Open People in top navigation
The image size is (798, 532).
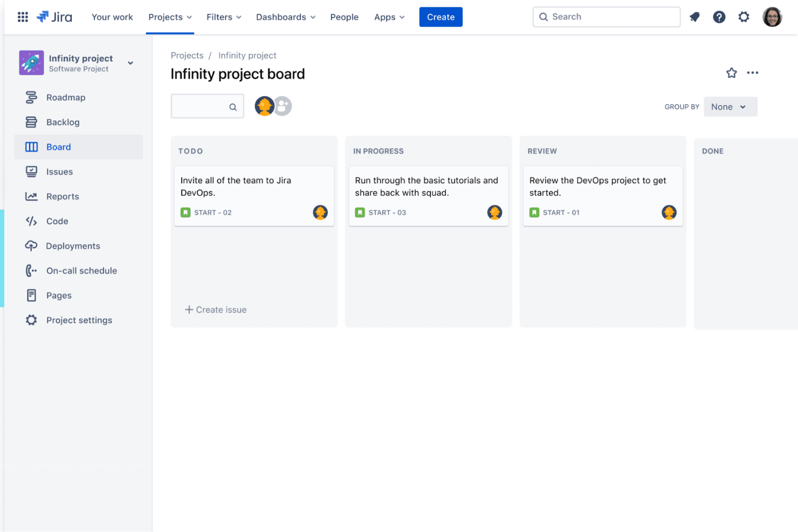tap(344, 17)
